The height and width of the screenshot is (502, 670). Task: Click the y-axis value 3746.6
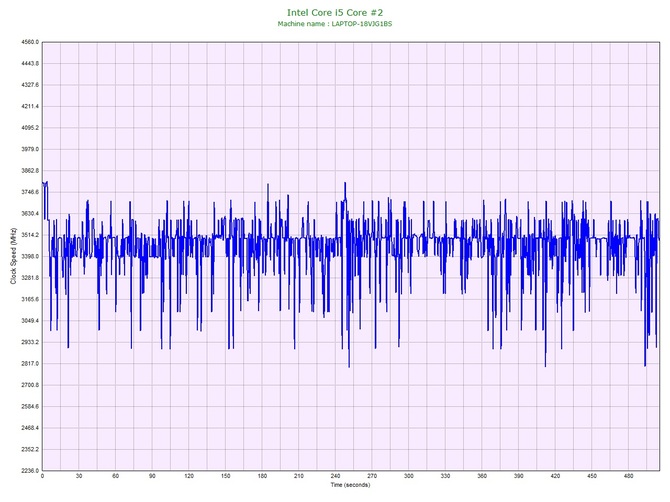(30, 192)
